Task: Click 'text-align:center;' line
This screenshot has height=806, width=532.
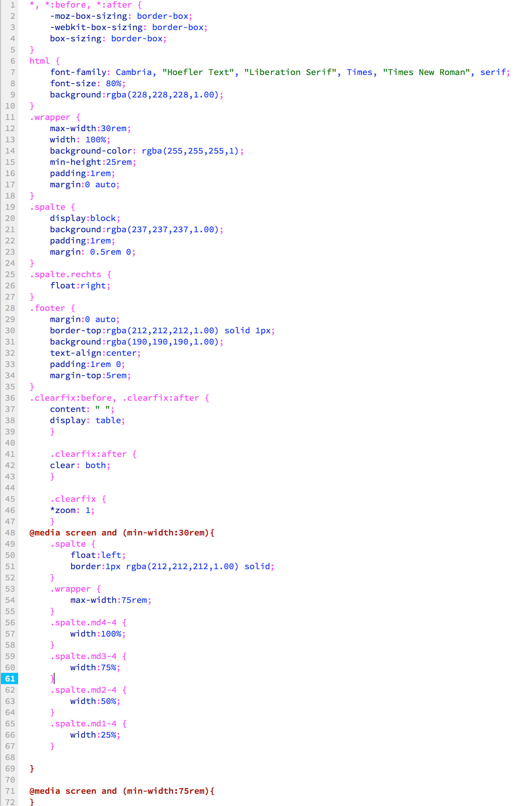Action: 95,353
